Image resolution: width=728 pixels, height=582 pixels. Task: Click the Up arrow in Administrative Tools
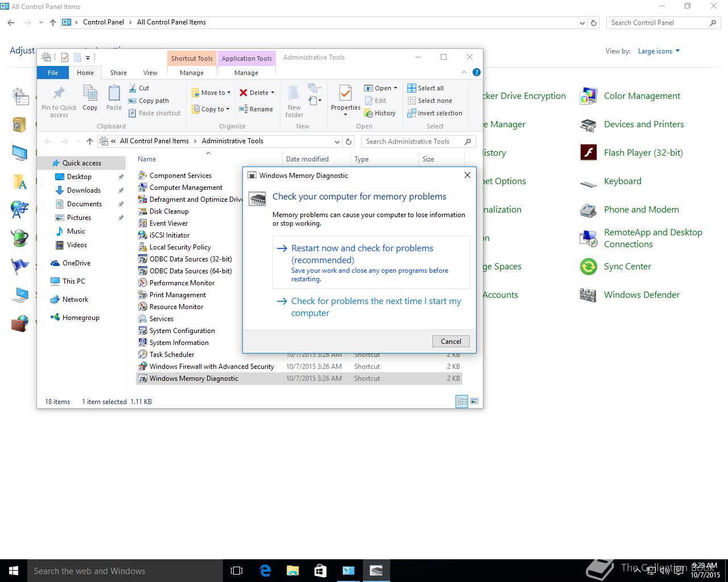coord(89,142)
